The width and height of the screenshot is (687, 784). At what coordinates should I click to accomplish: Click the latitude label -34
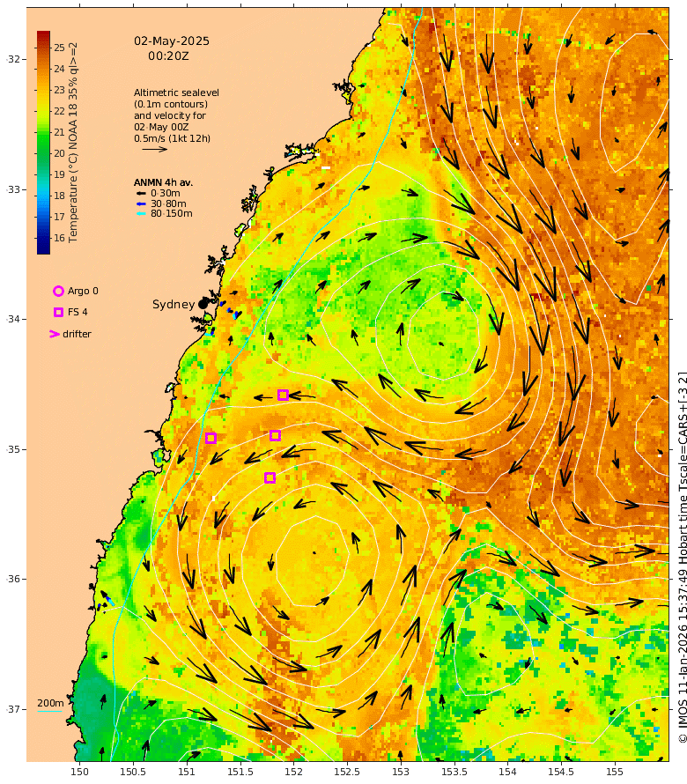tap(13, 319)
